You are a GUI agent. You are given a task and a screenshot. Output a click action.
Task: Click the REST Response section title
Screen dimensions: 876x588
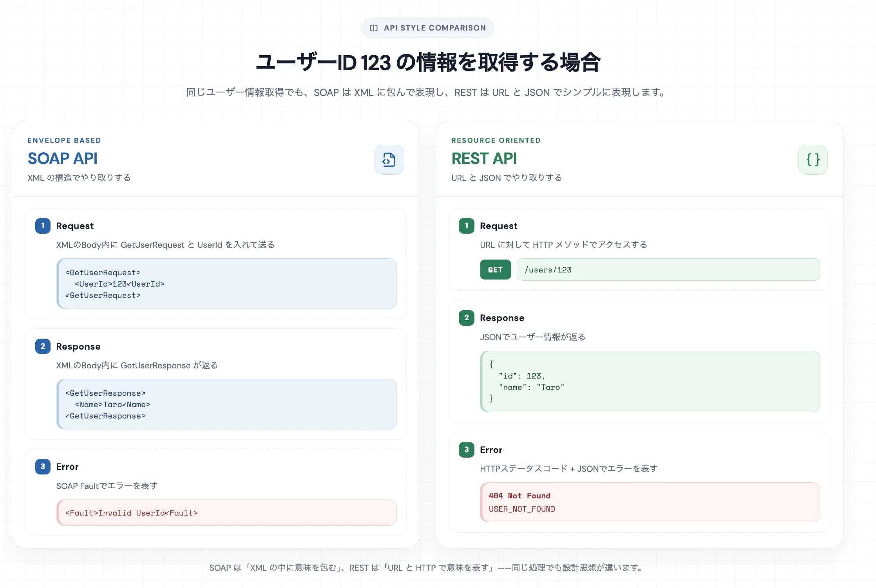pos(502,318)
